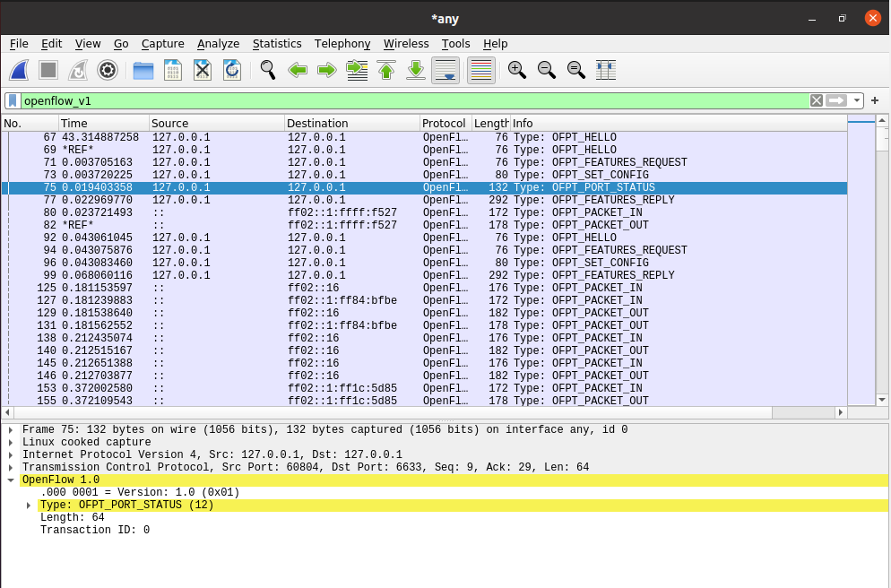This screenshot has width=891, height=588.
Task: Jump to the first packet icon
Action: [386, 70]
